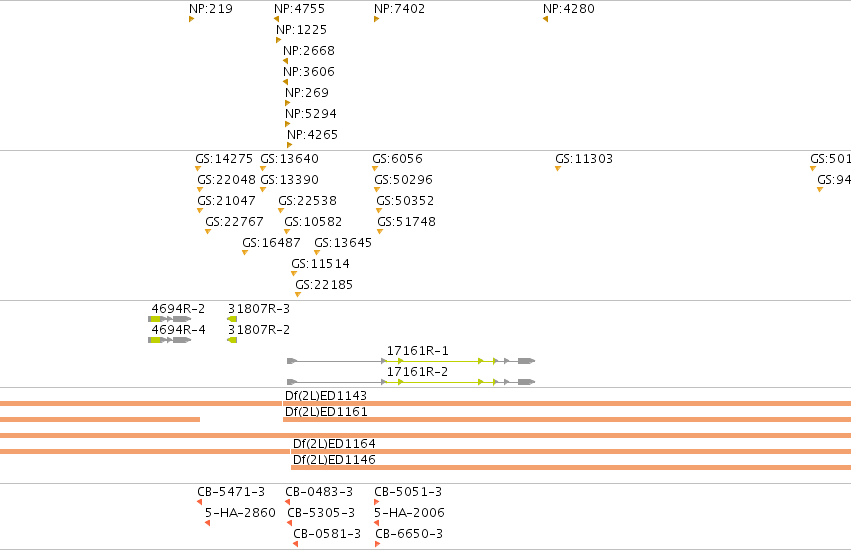Click the 4694R-2 gene model glyph
Viewport: 851px width, 550px height.
pyautogui.click(x=169, y=319)
